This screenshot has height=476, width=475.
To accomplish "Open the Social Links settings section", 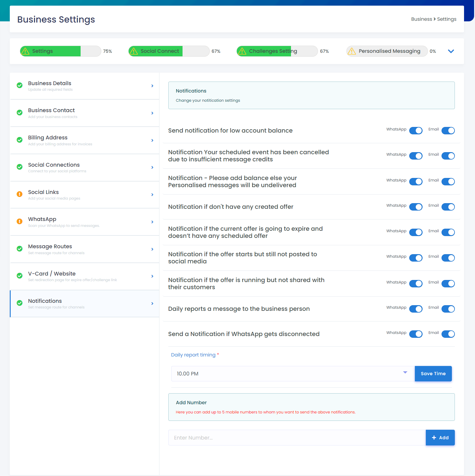I will click(x=85, y=195).
